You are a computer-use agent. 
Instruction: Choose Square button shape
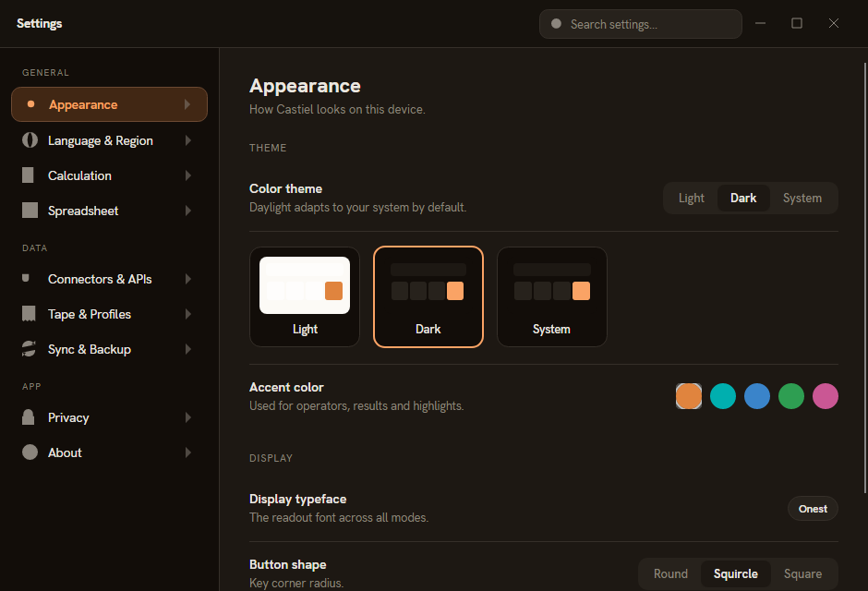click(802, 573)
